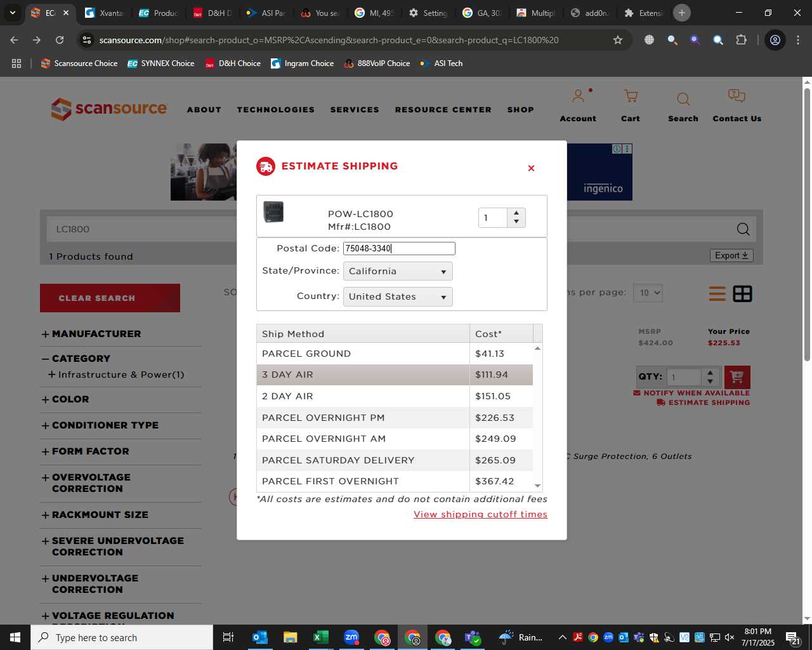This screenshot has height=650, width=812.
Task: Open Ingram Choice bookmark
Action: pyautogui.click(x=303, y=63)
